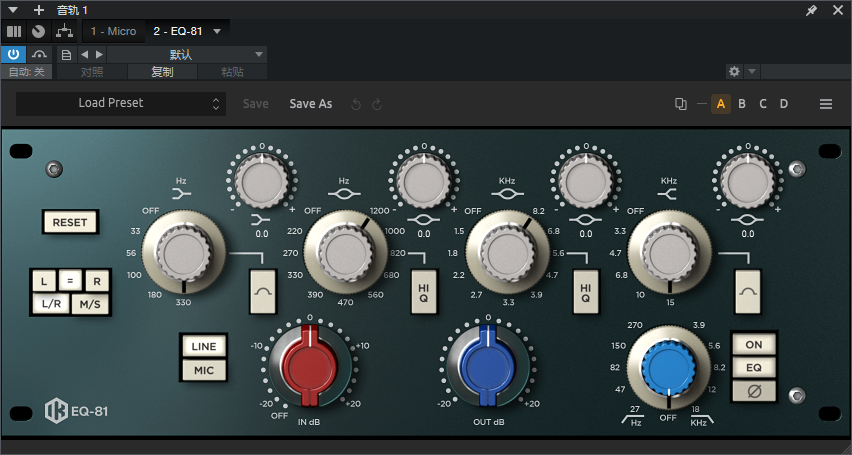
Task: Close the plugin window
Action: 837,10
